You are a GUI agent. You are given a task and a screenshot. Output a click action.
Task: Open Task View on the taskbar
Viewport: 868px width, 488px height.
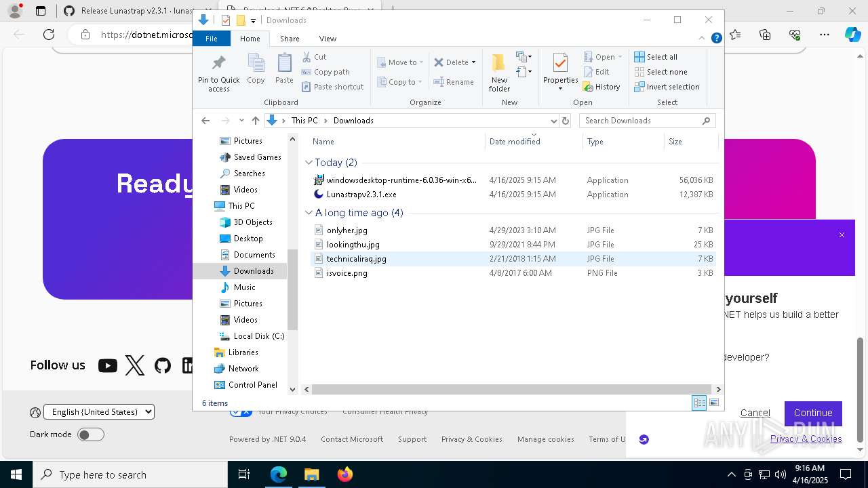pos(244,474)
